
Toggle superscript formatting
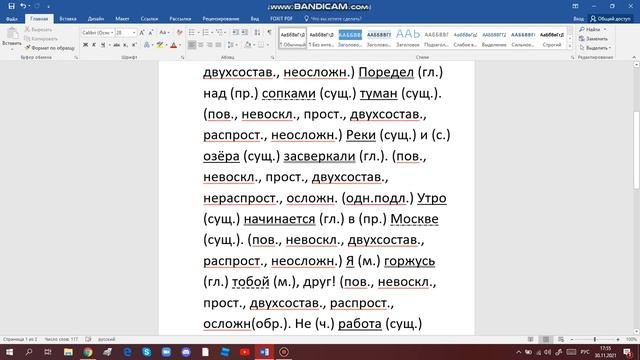click(134, 45)
